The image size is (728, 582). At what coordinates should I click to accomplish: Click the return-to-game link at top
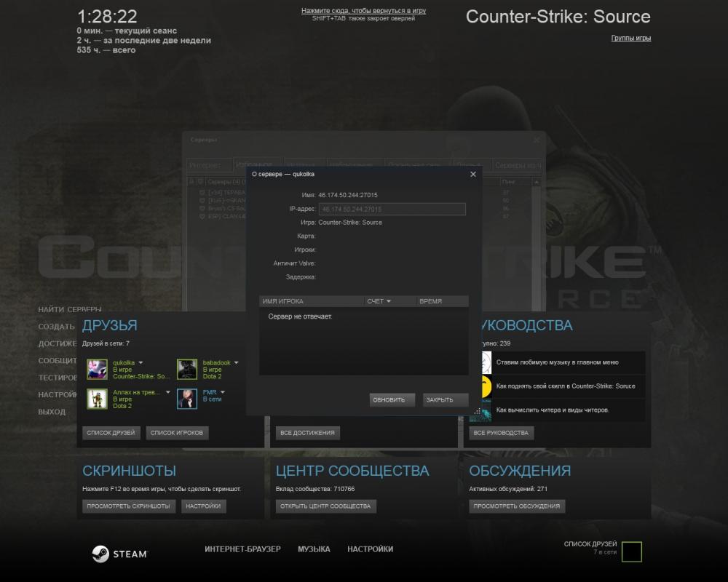point(363,11)
